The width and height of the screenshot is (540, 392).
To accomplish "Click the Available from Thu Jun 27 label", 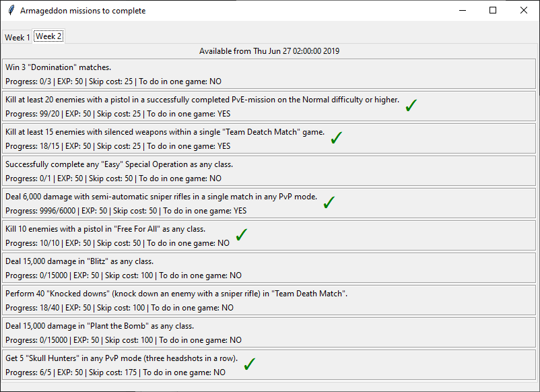I will (x=269, y=51).
